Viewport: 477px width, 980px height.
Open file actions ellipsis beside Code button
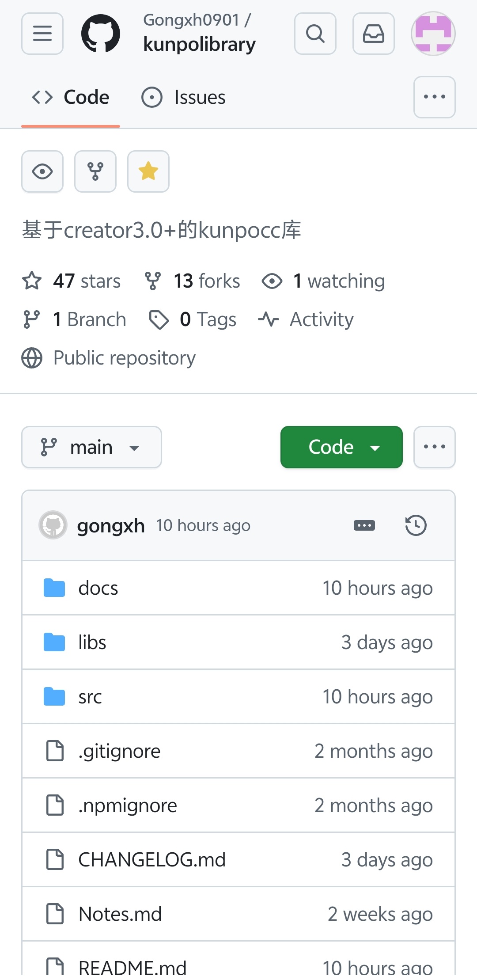435,447
